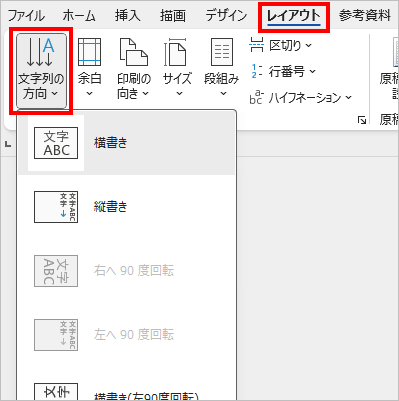
Task: Choose 縦書き from the direction menu
Action: tap(126, 207)
